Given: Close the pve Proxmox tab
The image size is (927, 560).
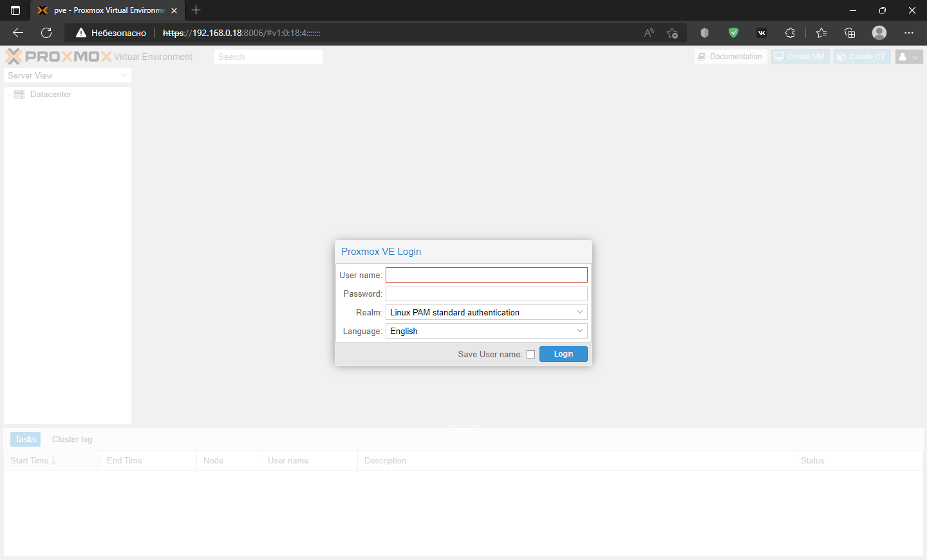Looking at the screenshot, I should (174, 10).
